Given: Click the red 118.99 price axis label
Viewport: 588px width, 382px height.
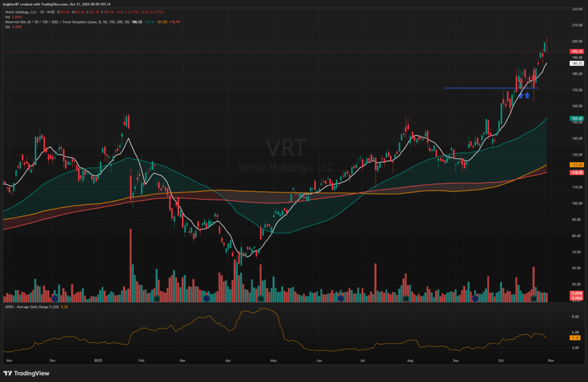Looking at the screenshot, I should click(x=577, y=173).
